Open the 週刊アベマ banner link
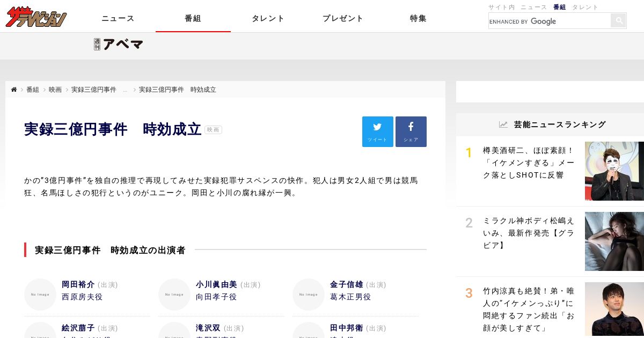This screenshot has width=644, height=338. pos(119,44)
